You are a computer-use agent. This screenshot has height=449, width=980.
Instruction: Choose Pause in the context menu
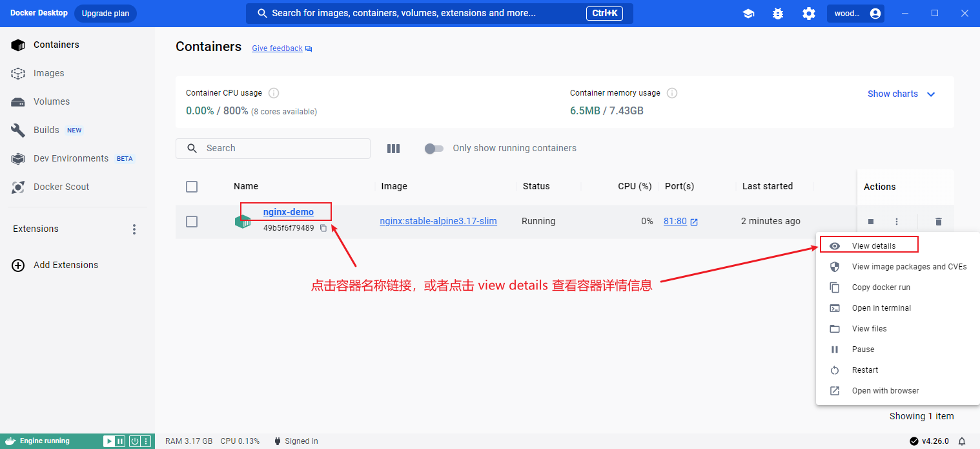pyautogui.click(x=898, y=350)
